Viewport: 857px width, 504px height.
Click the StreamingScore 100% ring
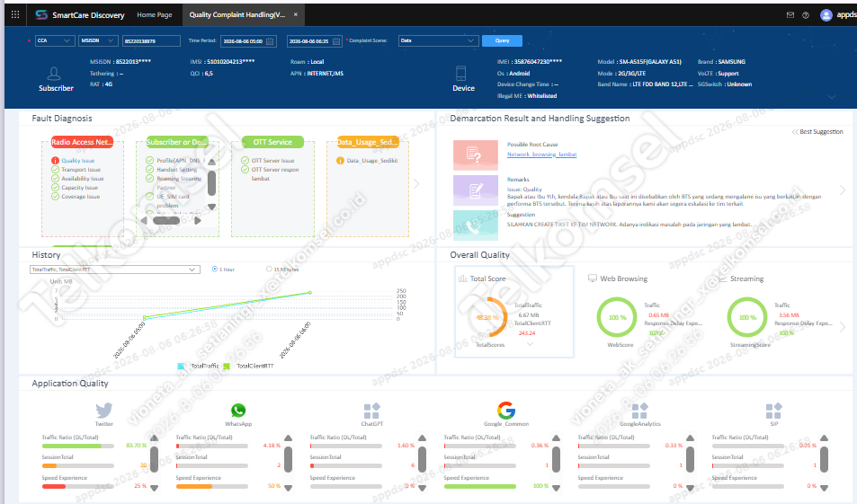(747, 317)
